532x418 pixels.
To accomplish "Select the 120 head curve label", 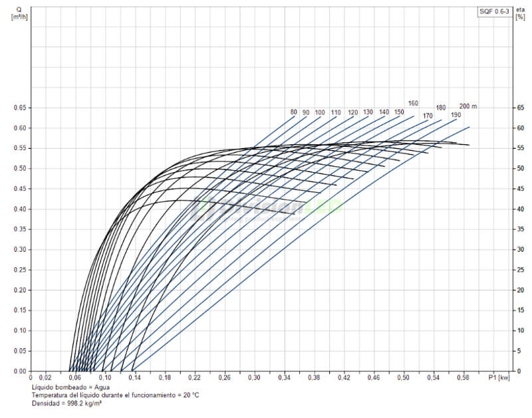I will click(x=352, y=112).
